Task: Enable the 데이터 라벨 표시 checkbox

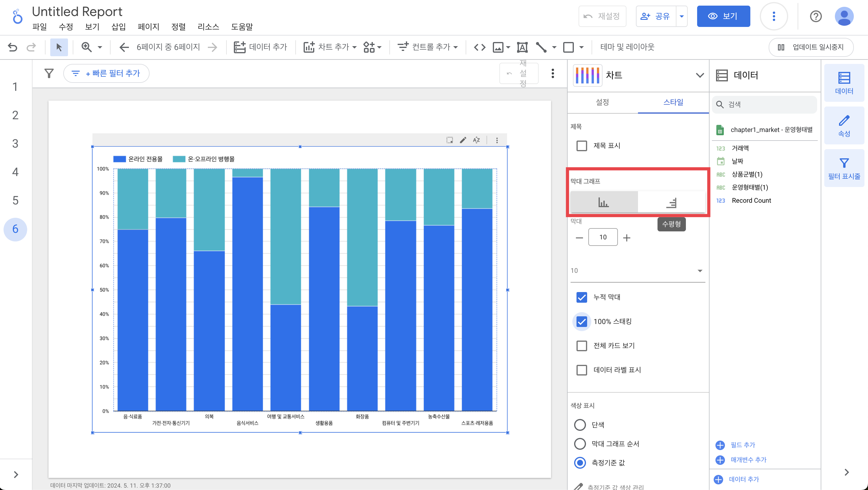Action: click(582, 370)
